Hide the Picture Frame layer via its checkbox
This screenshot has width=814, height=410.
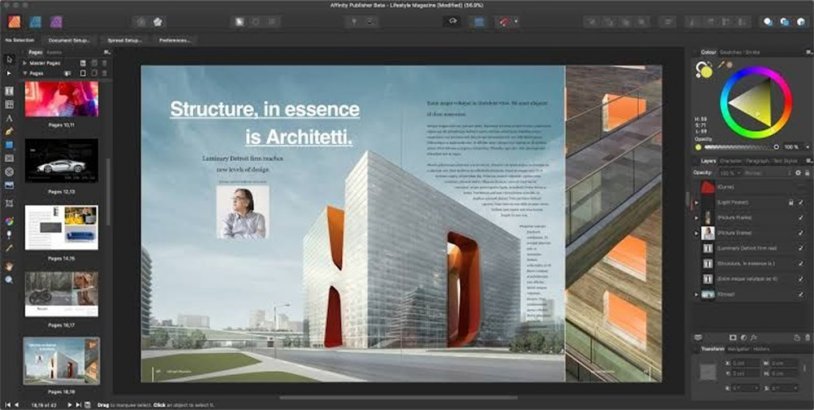(x=801, y=217)
